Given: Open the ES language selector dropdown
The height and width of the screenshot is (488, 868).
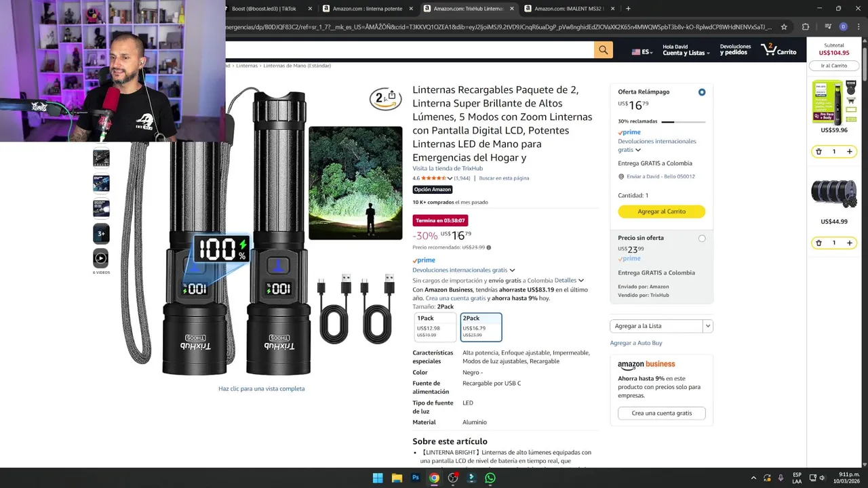Looking at the screenshot, I should click(642, 52).
